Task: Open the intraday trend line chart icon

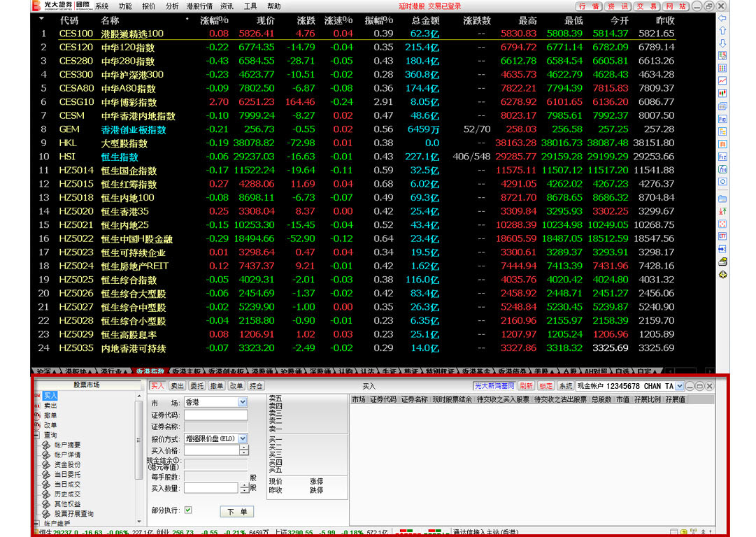Action: pos(722,80)
